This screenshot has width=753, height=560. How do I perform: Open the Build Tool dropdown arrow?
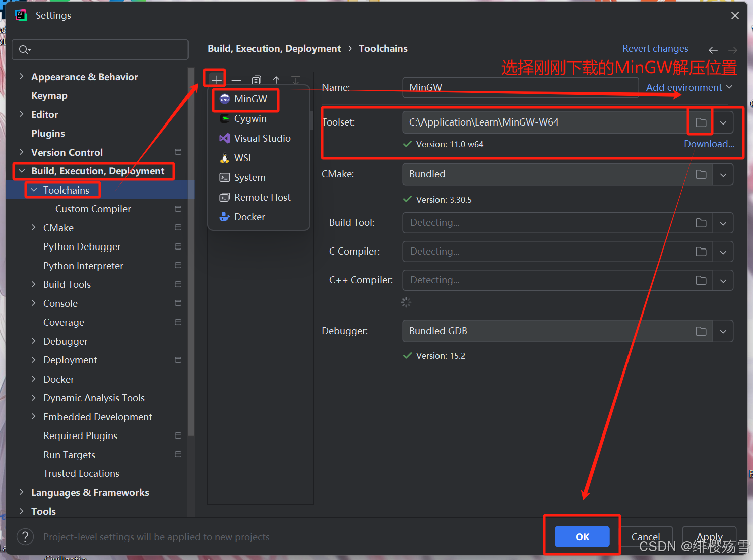click(x=723, y=223)
